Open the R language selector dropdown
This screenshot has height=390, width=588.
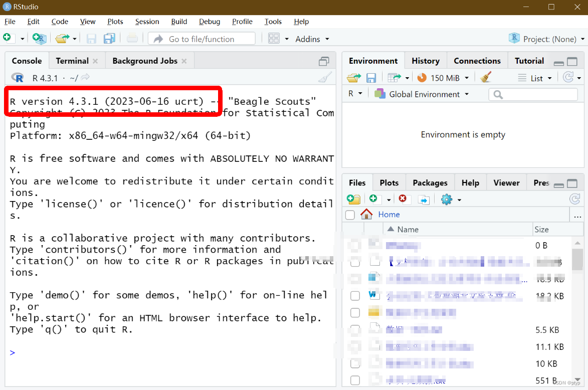[355, 93]
